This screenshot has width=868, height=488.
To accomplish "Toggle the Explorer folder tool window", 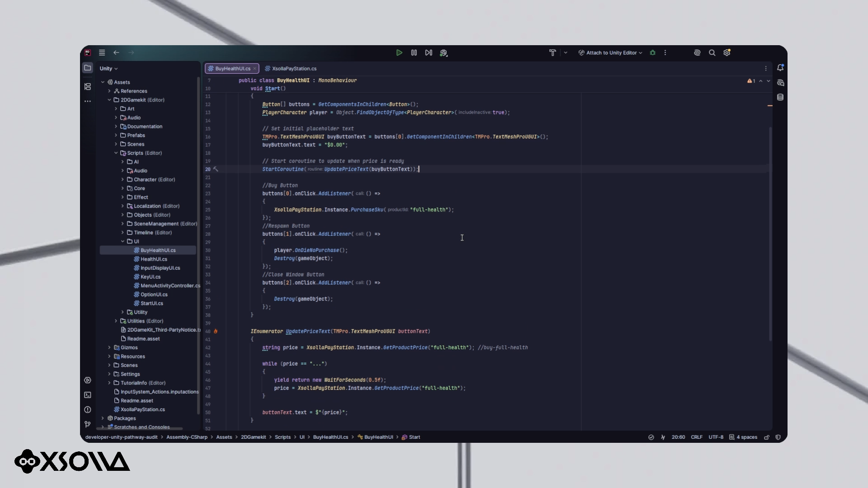I will click(x=88, y=68).
